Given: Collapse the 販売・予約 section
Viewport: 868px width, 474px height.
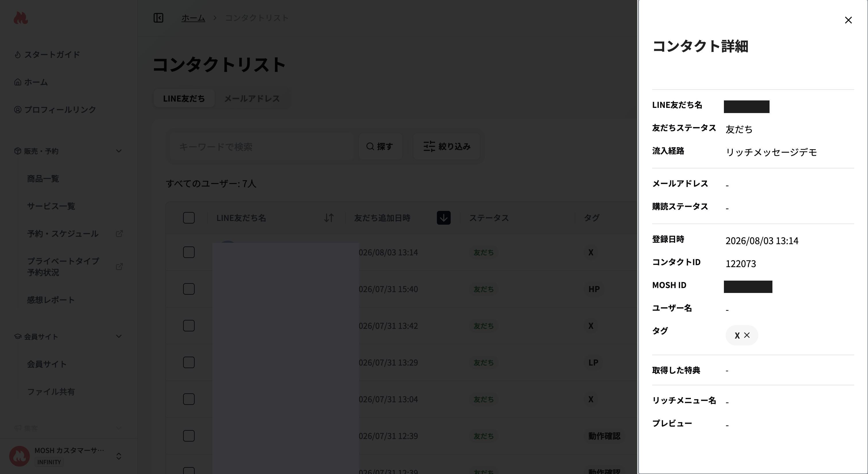Looking at the screenshot, I should tap(119, 151).
